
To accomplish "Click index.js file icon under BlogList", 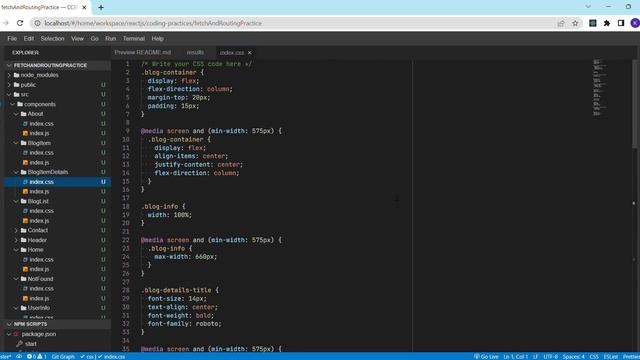I will (x=25, y=220).
